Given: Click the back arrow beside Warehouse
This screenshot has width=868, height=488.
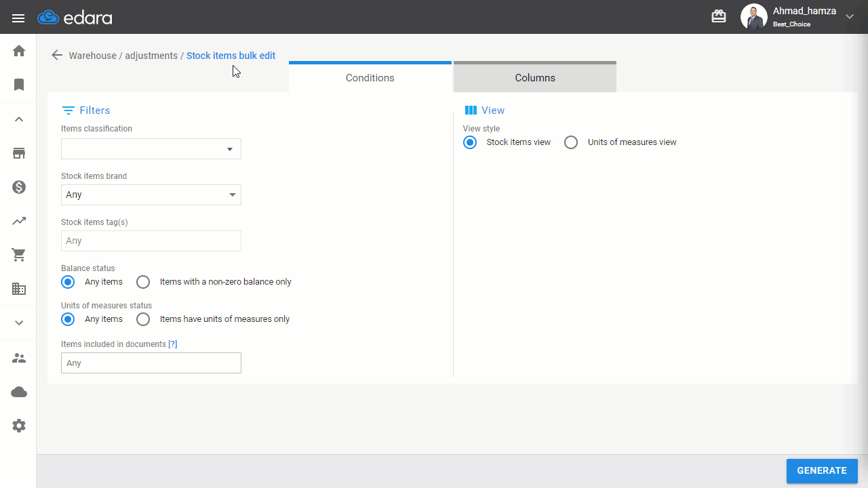Looking at the screenshot, I should pos(57,56).
